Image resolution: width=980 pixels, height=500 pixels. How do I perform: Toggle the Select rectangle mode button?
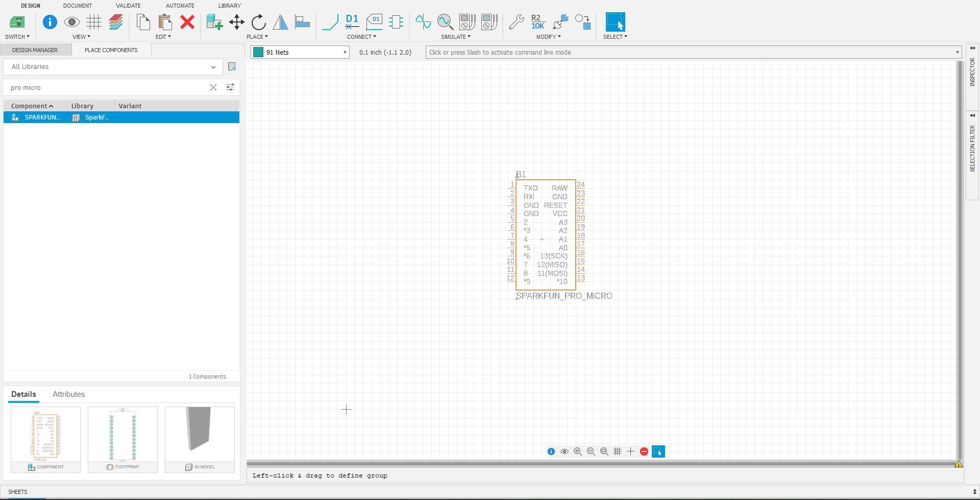[x=658, y=451]
